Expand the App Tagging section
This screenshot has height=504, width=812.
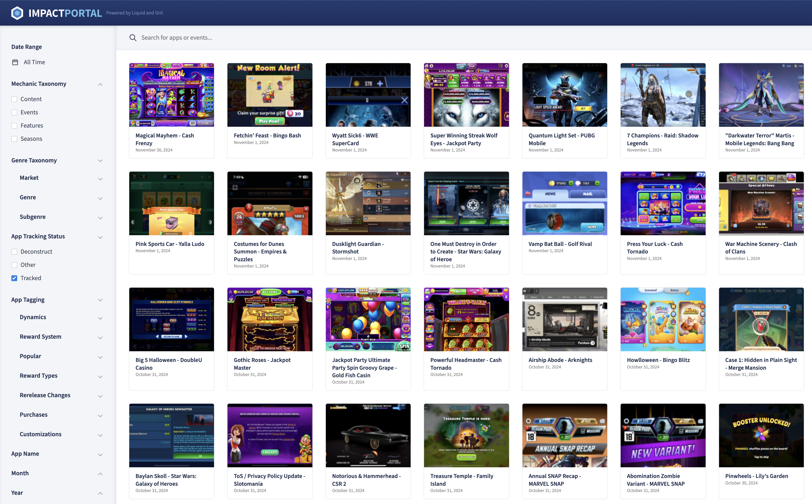point(100,300)
